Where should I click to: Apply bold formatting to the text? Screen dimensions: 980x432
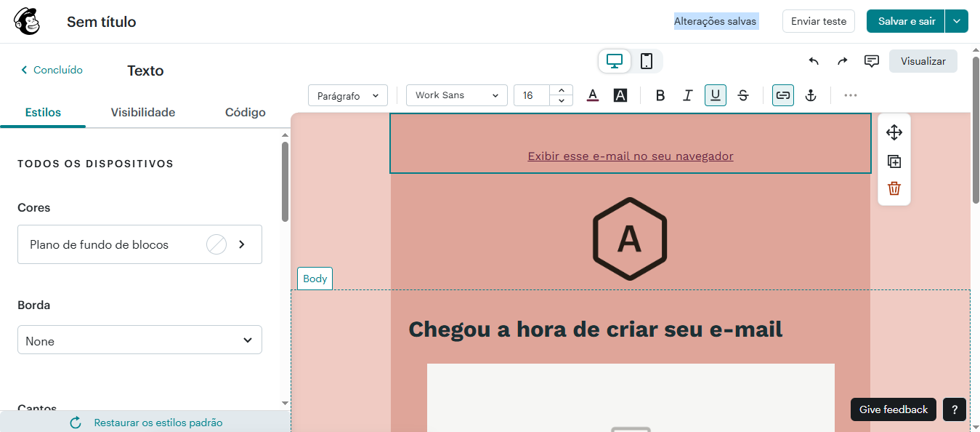point(660,95)
